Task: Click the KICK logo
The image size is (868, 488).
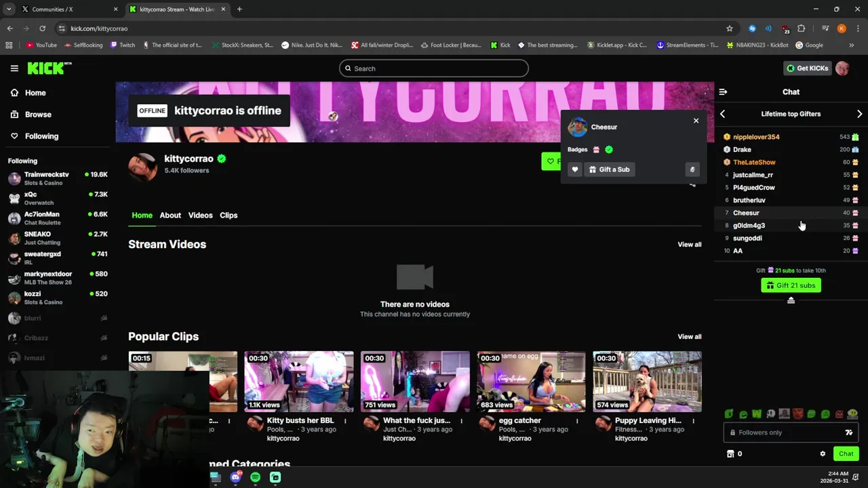Action: point(49,68)
